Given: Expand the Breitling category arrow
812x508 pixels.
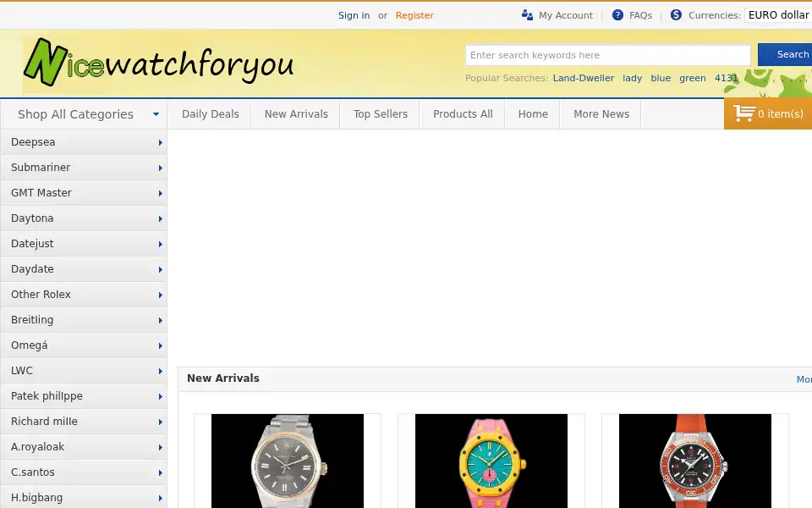Looking at the screenshot, I should pos(161,320).
